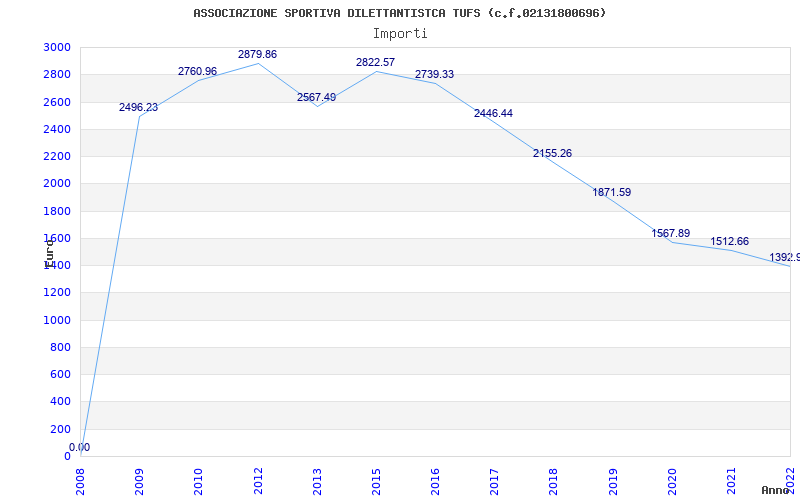The width and height of the screenshot is (800, 500).
Task: Click y-axis value 200
Action: 61,429
